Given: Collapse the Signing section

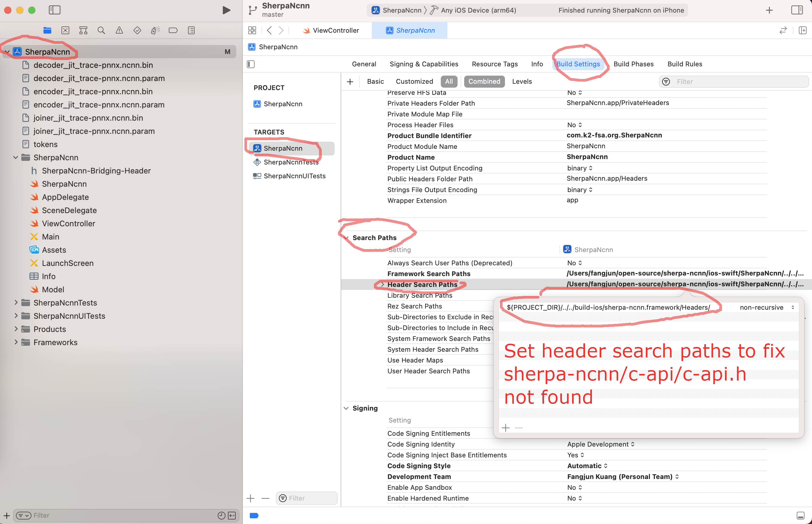Looking at the screenshot, I should click(x=346, y=408).
